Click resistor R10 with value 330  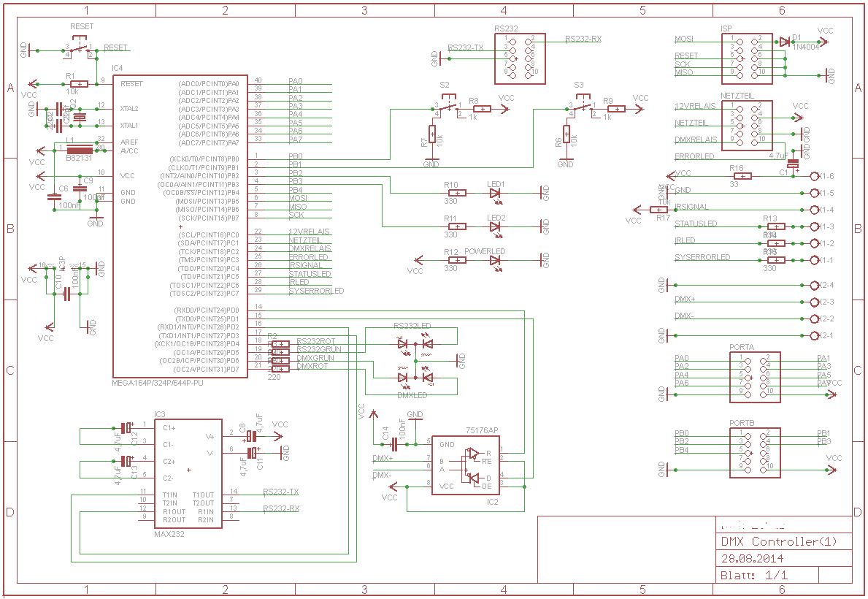pos(456,192)
